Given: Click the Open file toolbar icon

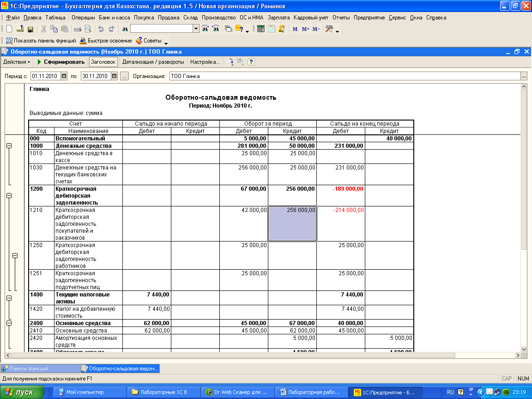Looking at the screenshot, I should (20, 29).
